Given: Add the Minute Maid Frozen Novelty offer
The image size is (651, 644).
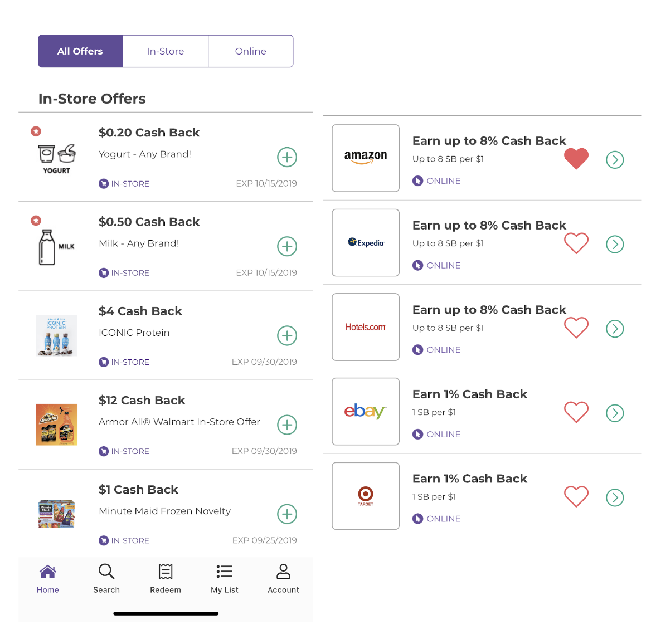Looking at the screenshot, I should pos(287,514).
